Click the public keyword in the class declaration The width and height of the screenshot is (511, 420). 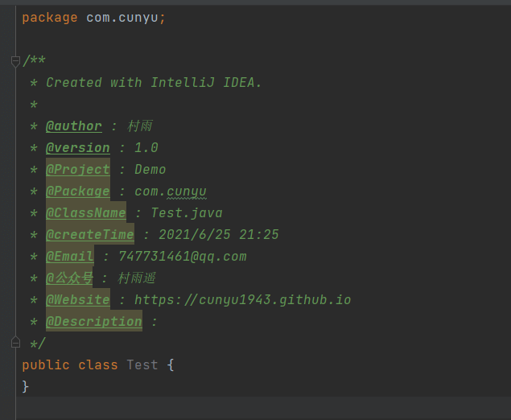click(46, 365)
